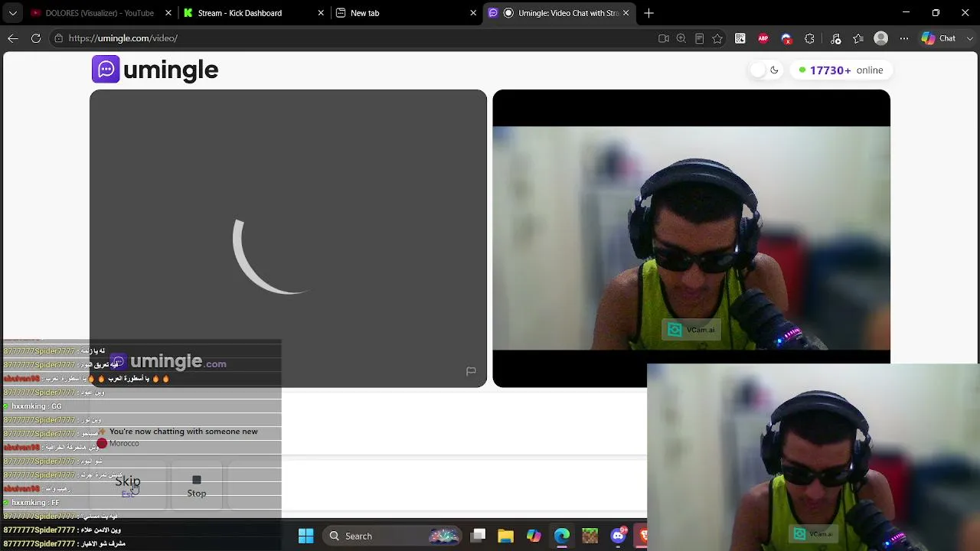
Task: Switch to the Stream - Kick Dashboard tab
Action: (240, 13)
